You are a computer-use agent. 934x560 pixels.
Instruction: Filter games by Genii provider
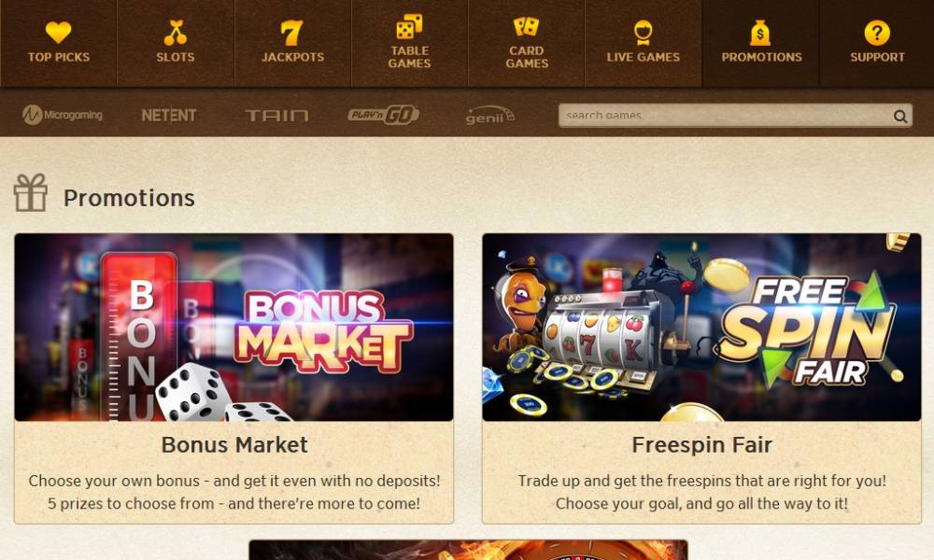tap(489, 115)
